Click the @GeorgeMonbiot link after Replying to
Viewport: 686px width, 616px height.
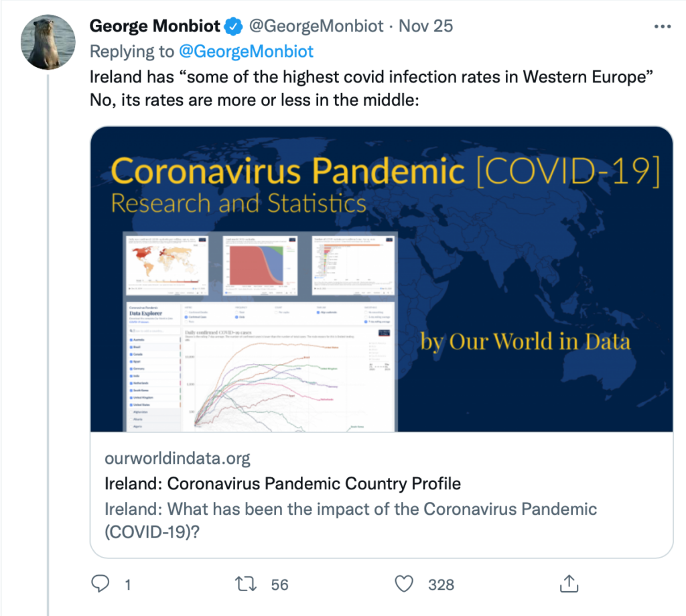[x=247, y=52]
